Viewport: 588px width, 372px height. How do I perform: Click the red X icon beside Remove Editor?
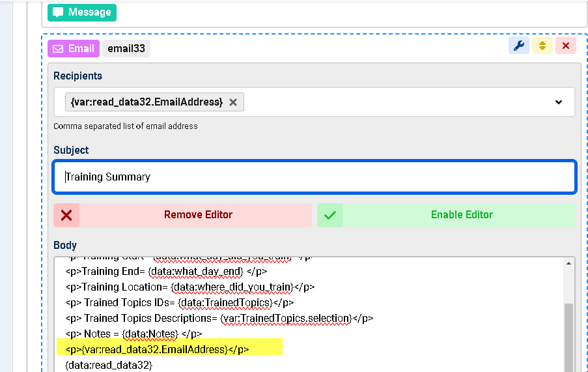pyautogui.click(x=66, y=215)
